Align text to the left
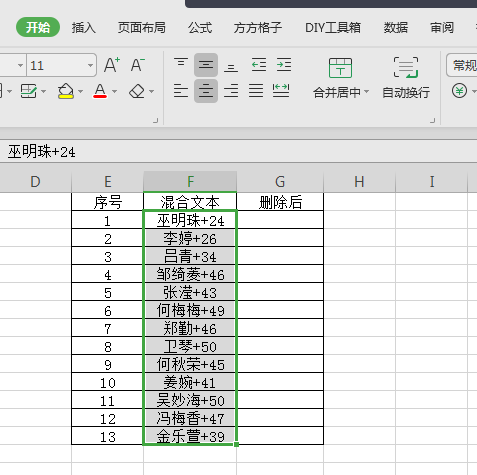Screen dimensions: 477x475 181,91
